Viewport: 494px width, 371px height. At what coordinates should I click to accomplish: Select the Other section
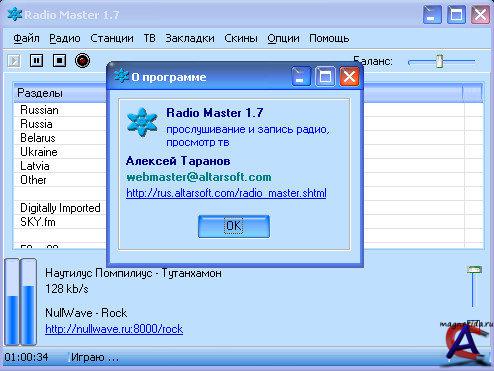point(33,180)
